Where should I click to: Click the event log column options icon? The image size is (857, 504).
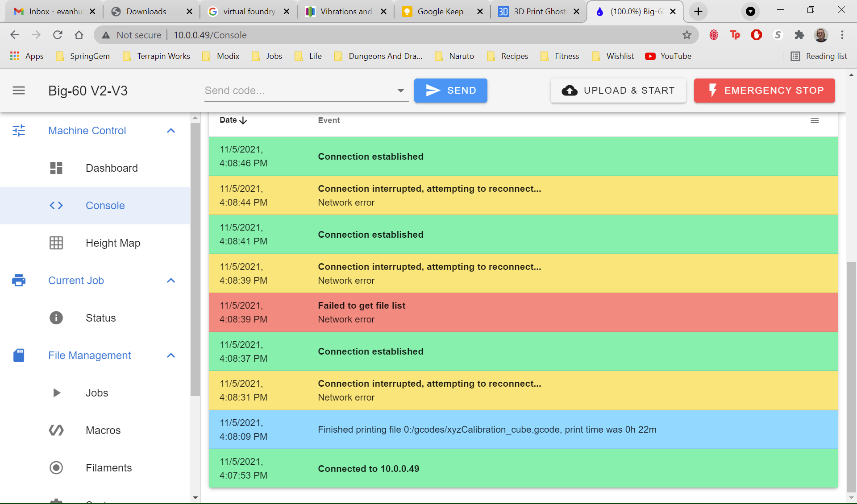[815, 120]
